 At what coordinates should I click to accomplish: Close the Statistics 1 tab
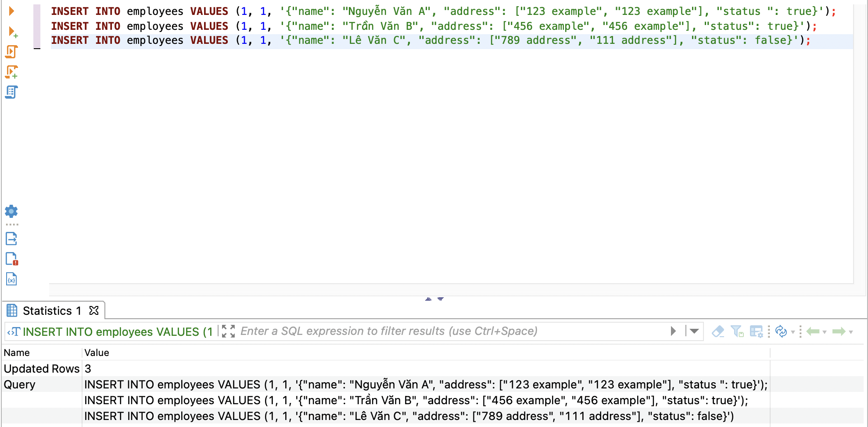pyautogui.click(x=93, y=310)
